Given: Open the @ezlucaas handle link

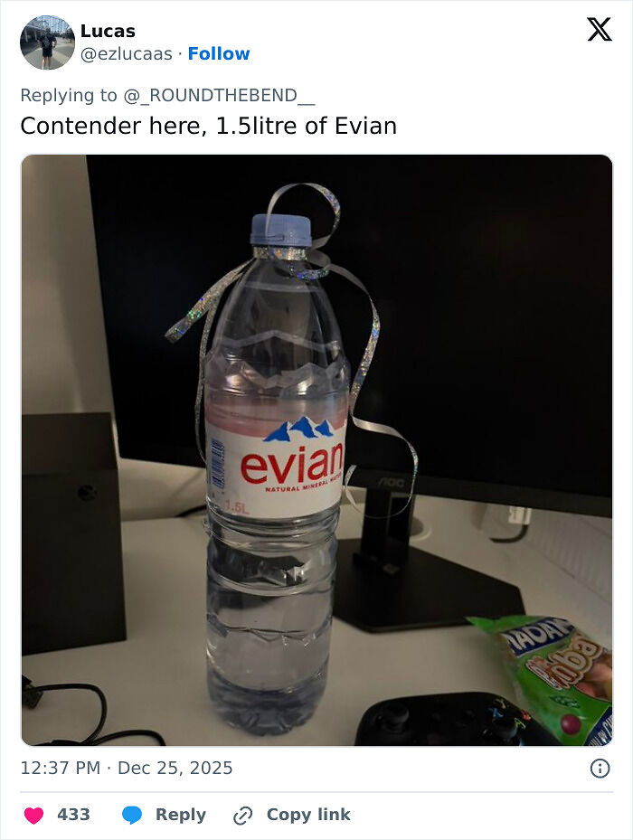Looking at the screenshot, I should tap(127, 53).
